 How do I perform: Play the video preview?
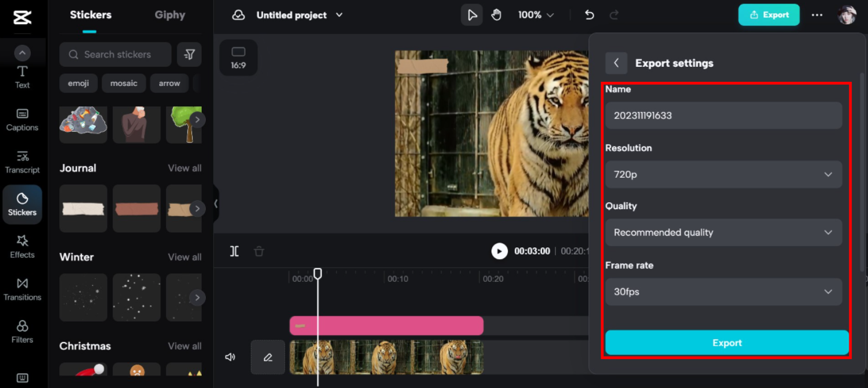[x=500, y=251]
